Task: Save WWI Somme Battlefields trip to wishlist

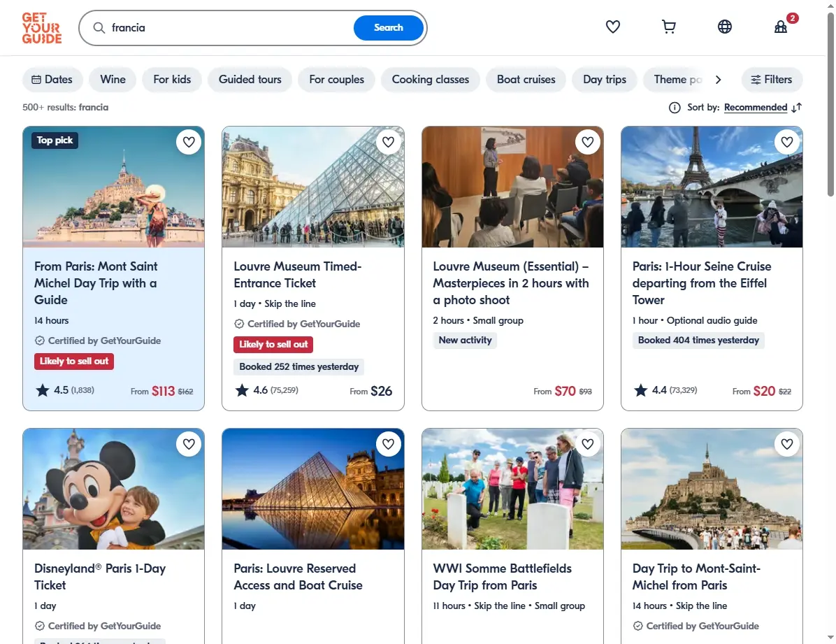Action: click(x=588, y=444)
